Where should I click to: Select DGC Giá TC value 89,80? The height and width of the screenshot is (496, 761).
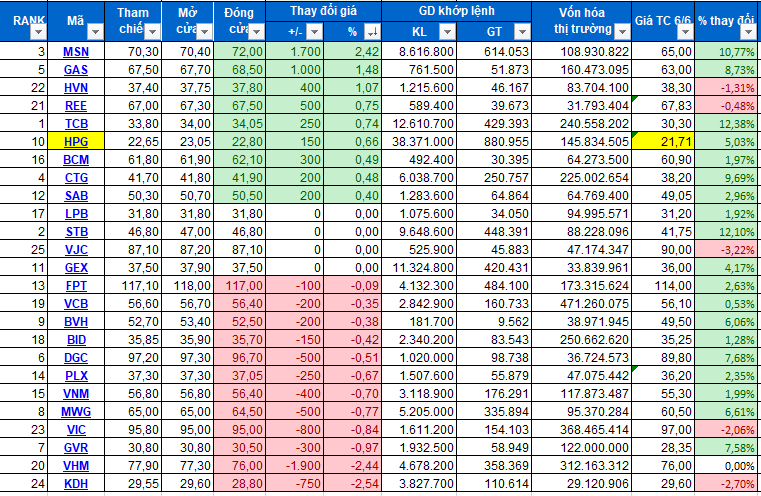(663, 358)
